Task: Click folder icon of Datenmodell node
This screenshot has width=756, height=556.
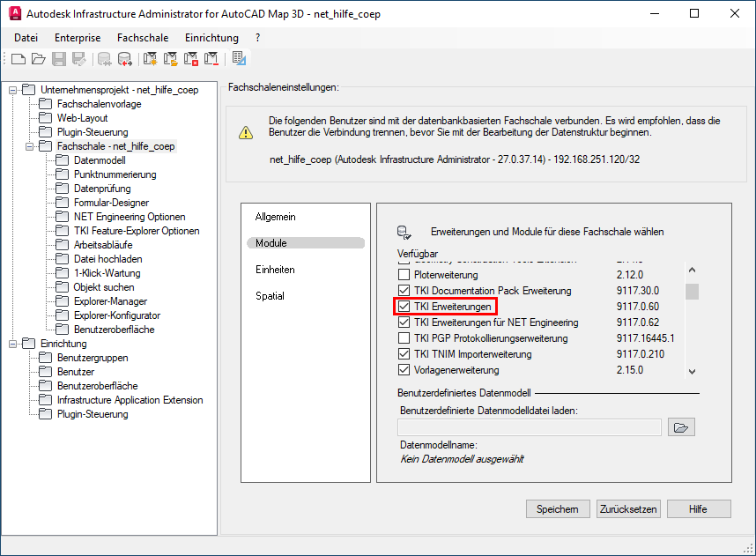Action: [63, 160]
